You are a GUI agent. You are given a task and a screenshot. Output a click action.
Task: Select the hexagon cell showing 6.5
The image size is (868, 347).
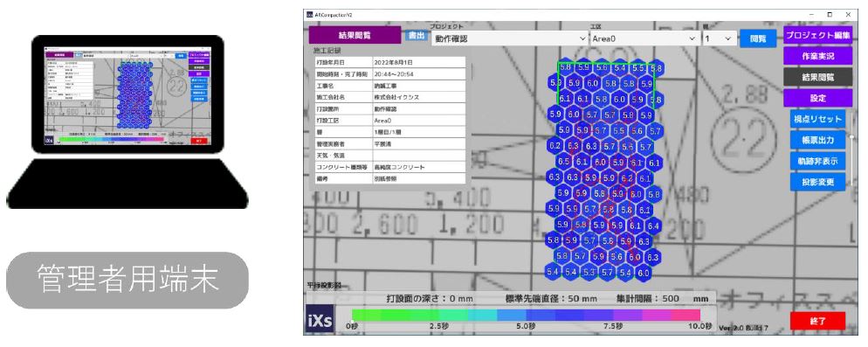pos(564,162)
